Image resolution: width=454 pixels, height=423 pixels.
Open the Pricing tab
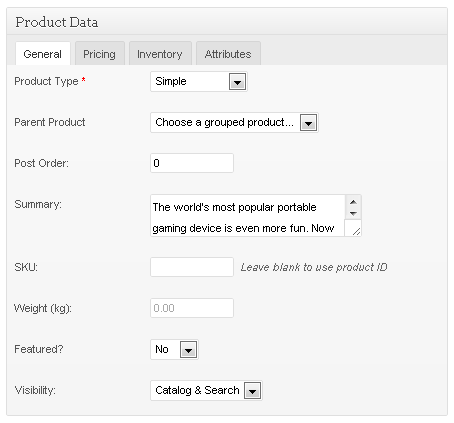click(x=100, y=54)
